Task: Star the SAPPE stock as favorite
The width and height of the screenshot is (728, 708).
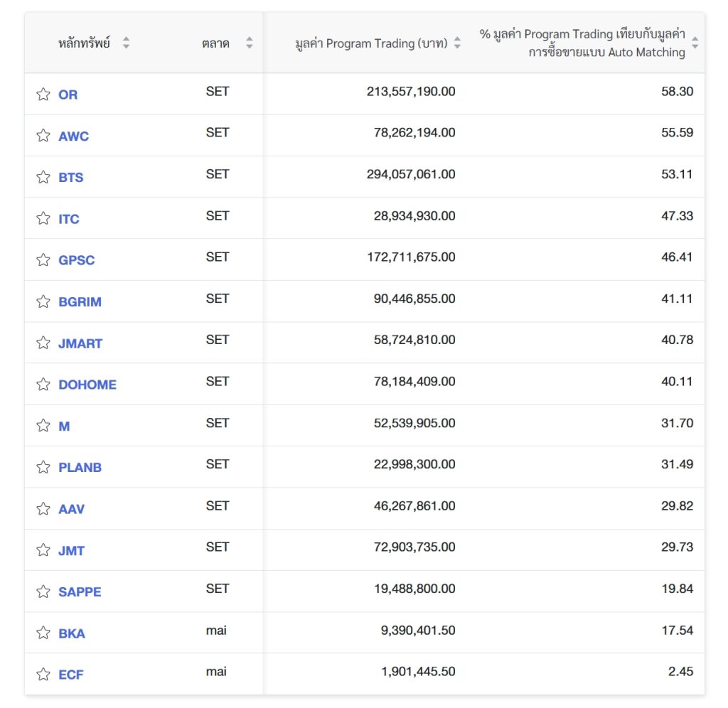Action: point(43,591)
